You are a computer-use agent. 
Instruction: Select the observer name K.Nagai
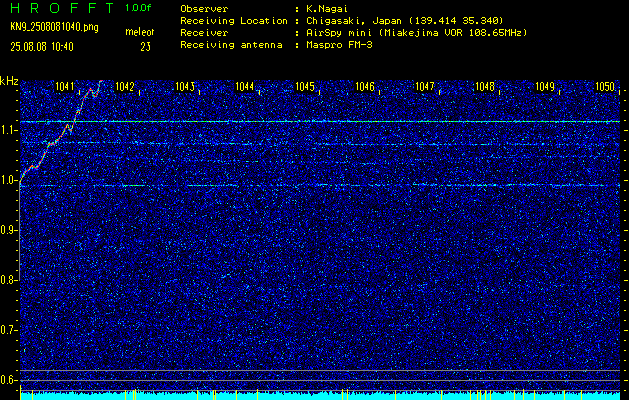(x=327, y=9)
